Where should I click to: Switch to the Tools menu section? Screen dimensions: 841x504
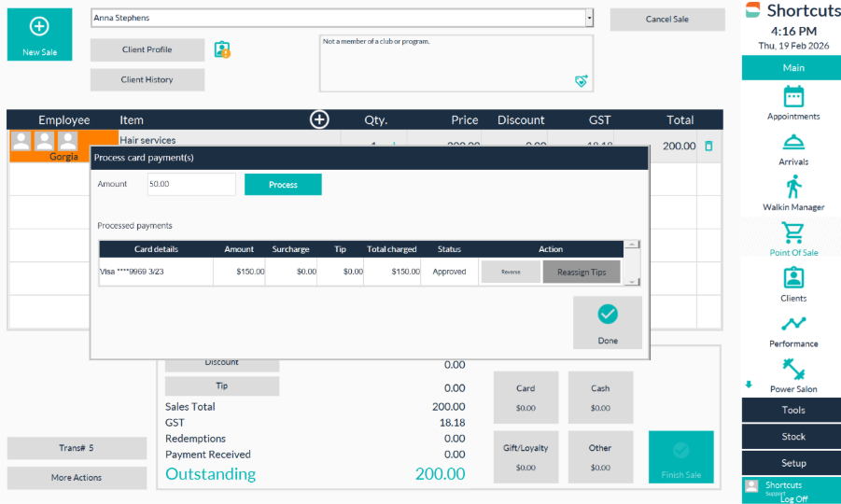tap(792, 411)
